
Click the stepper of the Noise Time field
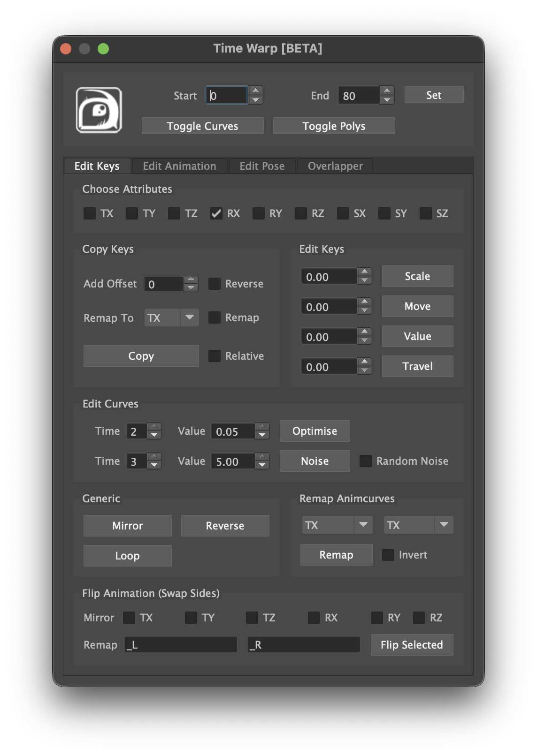coord(154,461)
